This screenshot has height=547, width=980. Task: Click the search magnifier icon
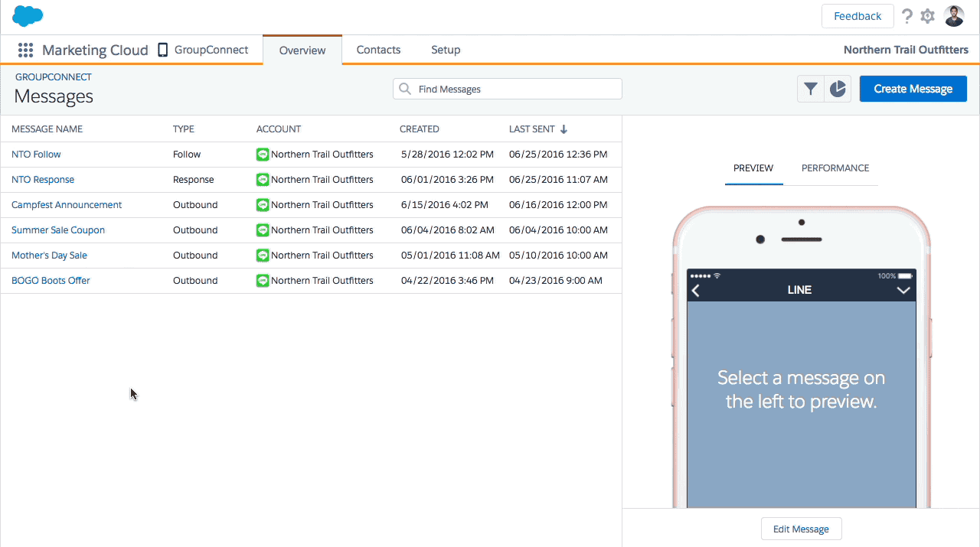[x=405, y=89]
